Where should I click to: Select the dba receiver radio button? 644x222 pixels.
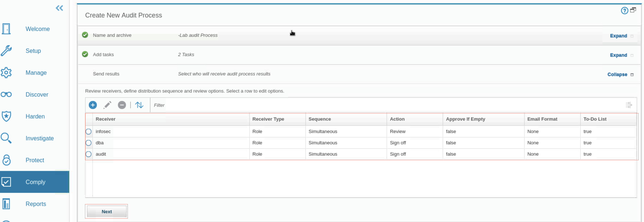(88, 143)
